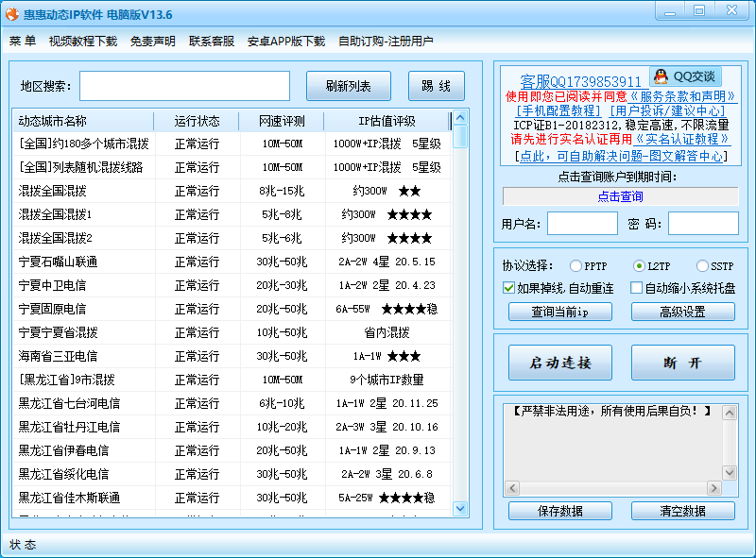The image size is (756, 558).
Task: Enable 自动缩小系统托盘 checkbox
Action: (x=636, y=288)
